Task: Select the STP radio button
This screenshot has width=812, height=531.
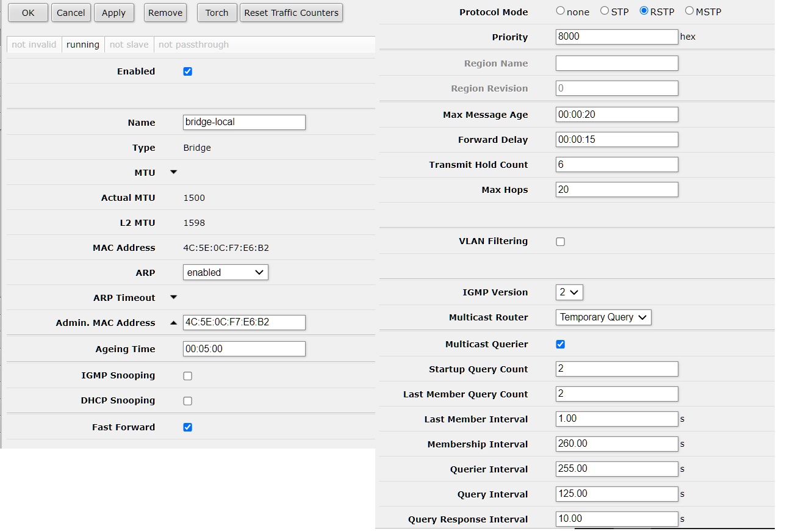Action: [x=605, y=11]
